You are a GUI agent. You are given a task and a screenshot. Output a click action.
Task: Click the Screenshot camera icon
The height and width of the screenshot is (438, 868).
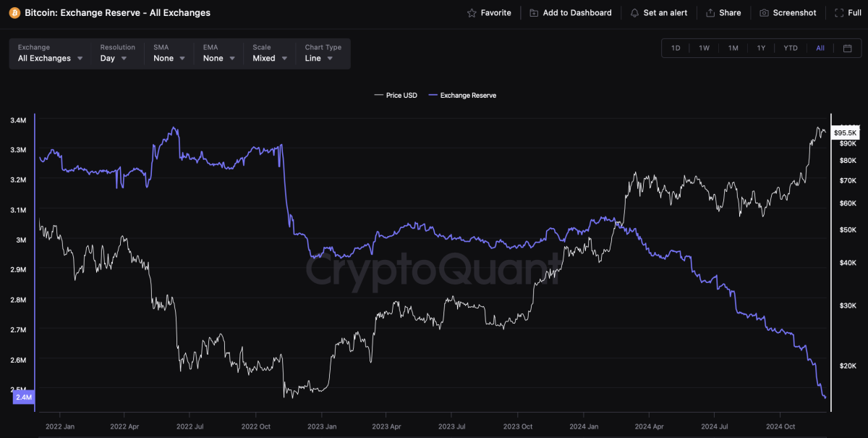pos(764,13)
